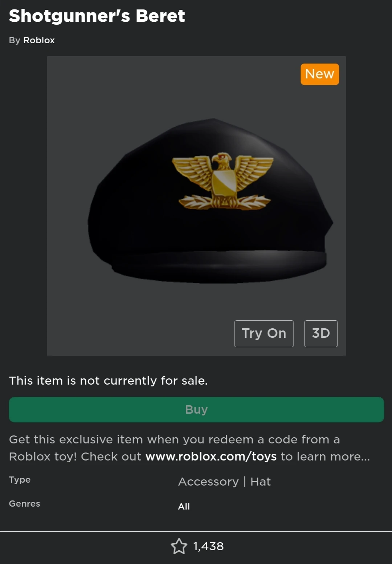Open the Shotgunner's Beret item thumbnail
Screen dimensions: 392x564
click(196, 205)
